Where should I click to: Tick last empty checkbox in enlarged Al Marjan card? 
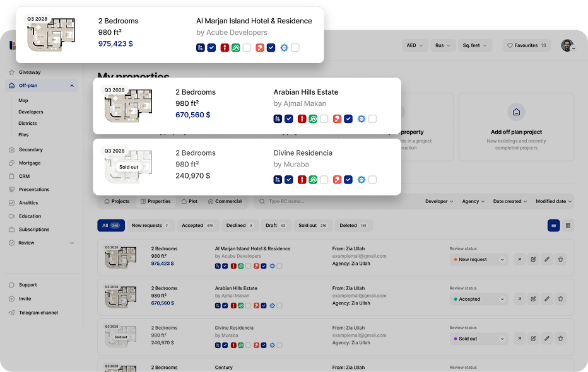[295, 47]
